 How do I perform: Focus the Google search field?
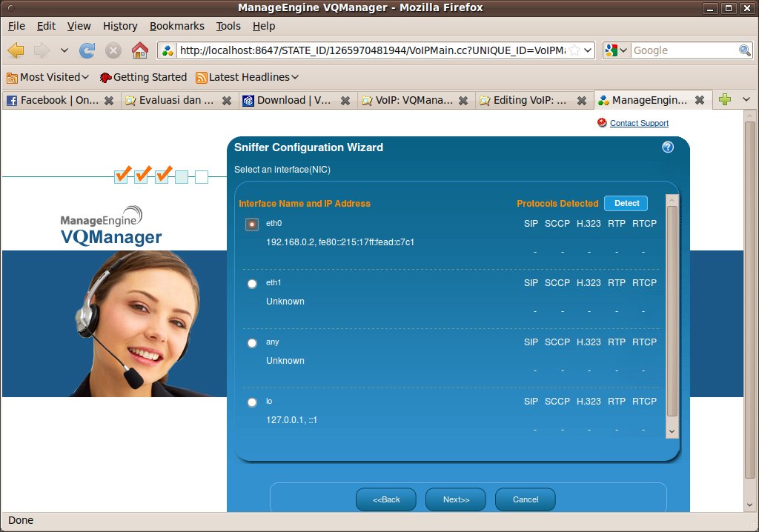(685, 50)
